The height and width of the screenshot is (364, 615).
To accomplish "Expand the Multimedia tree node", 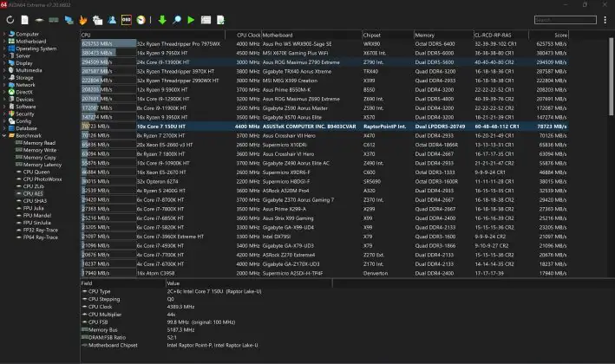I will point(4,70).
